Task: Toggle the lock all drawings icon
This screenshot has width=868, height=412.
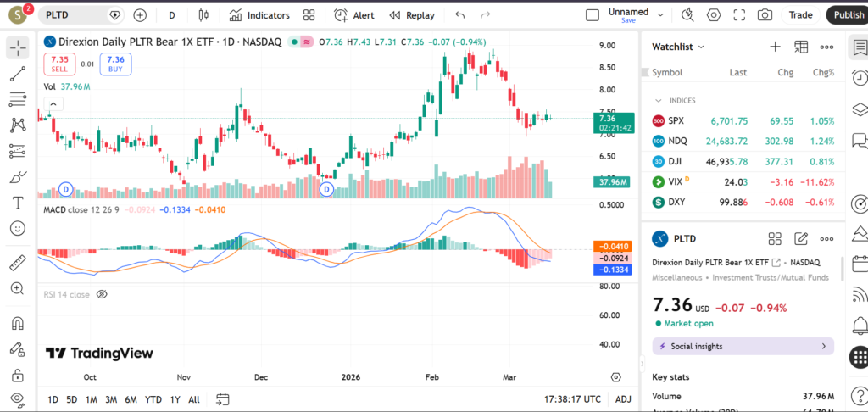Action: click(17, 376)
